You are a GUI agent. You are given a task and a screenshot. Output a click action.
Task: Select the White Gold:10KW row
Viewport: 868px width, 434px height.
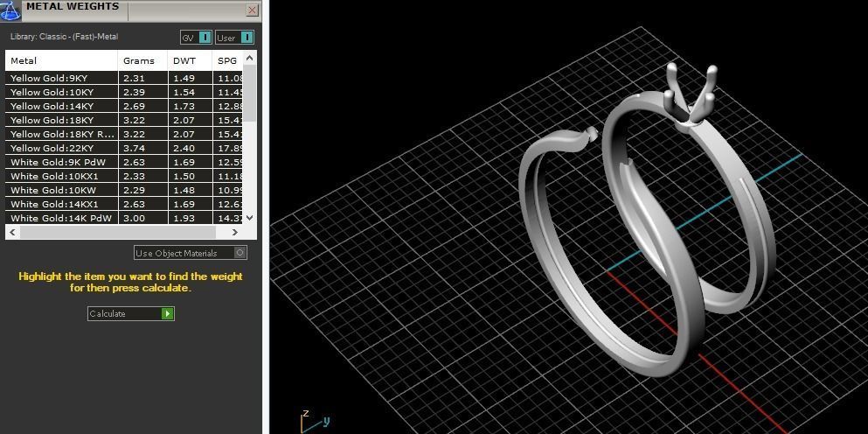click(x=124, y=190)
